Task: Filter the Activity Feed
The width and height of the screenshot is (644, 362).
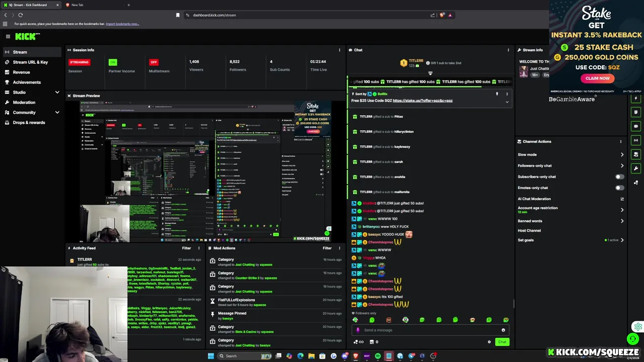Action: (x=186, y=248)
